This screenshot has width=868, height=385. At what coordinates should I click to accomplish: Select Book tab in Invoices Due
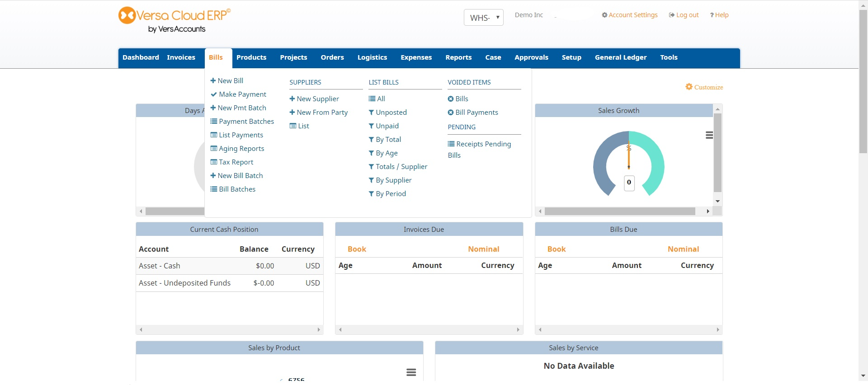[357, 249]
